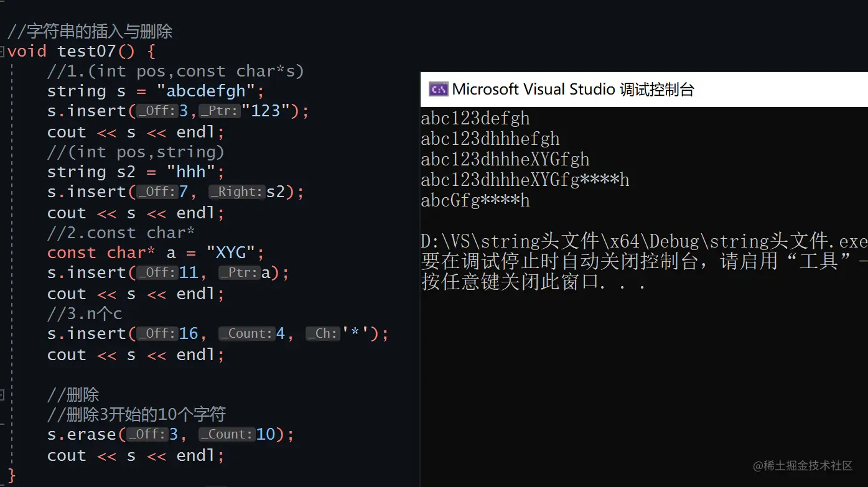
Task: Click the debug console window icon
Action: pyautogui.click(x=438, y=90)
